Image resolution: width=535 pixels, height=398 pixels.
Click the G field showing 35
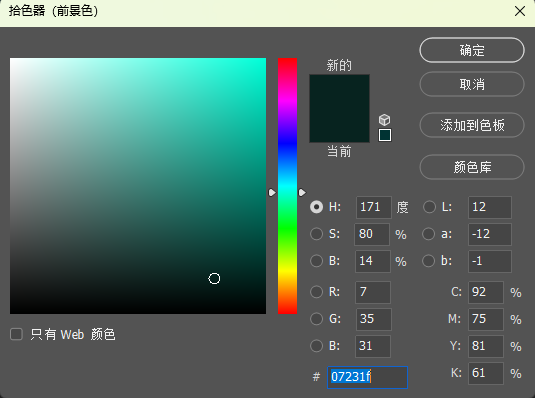(374, 319)
